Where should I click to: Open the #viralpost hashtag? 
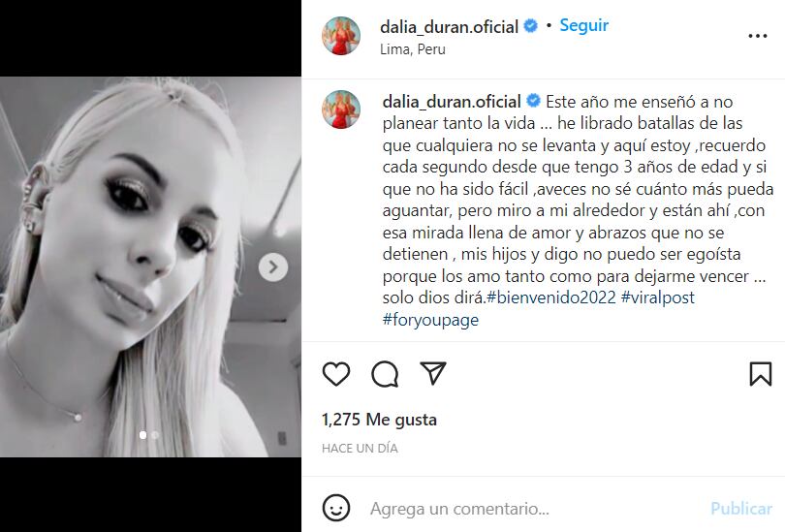click(x=657, y=297)
